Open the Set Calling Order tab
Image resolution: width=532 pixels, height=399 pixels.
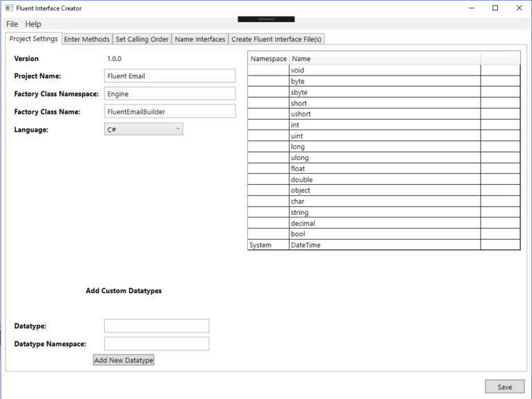click(x=142, y=39)
